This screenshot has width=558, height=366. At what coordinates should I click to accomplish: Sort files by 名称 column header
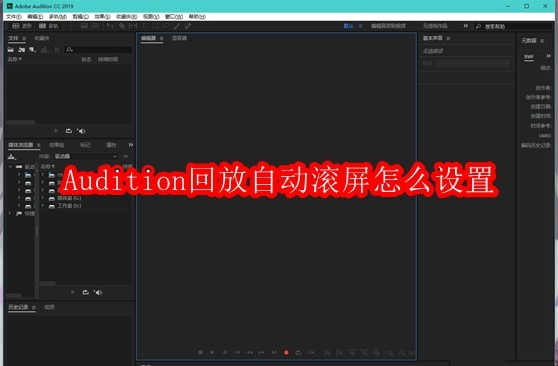point(15,59)
